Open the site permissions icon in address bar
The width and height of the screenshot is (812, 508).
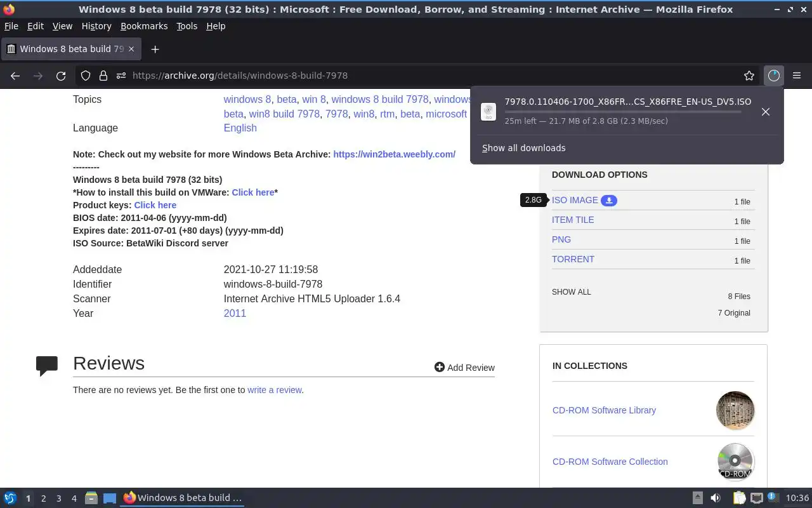(x=121, y=76)
